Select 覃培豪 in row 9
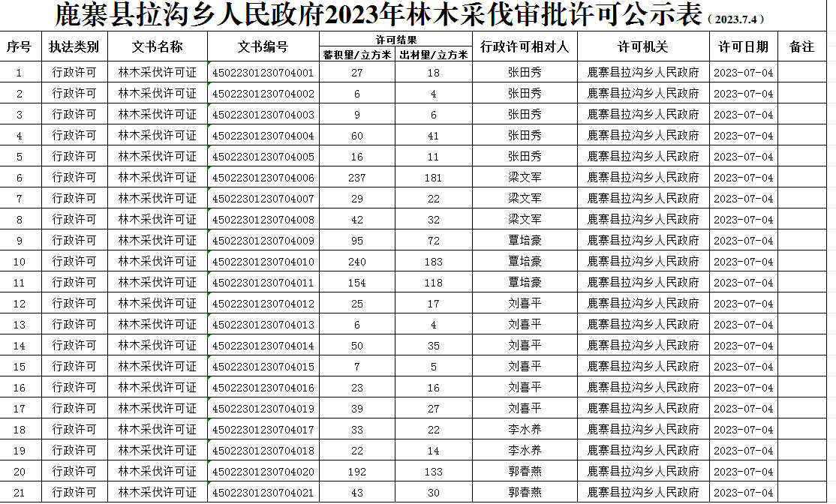The height and width of the screenshot is (504, 836). [x=525, y=241]
